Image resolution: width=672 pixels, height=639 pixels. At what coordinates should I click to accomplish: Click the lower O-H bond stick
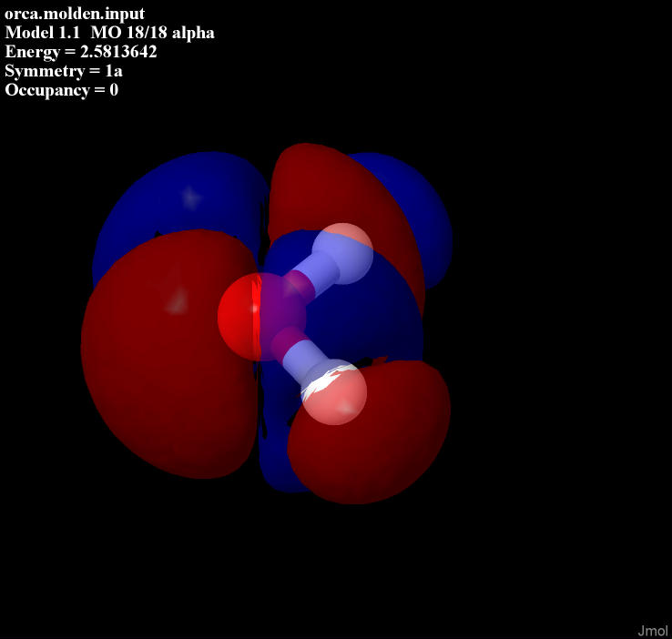300,351
